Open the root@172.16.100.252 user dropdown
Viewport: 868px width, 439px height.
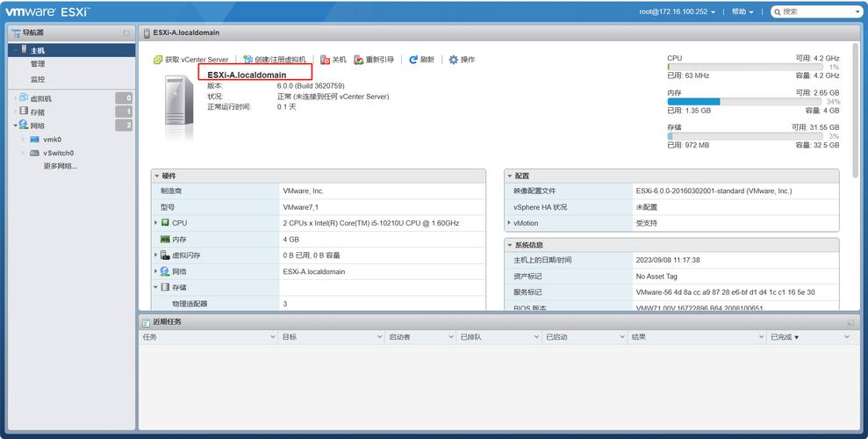[678, 11]
